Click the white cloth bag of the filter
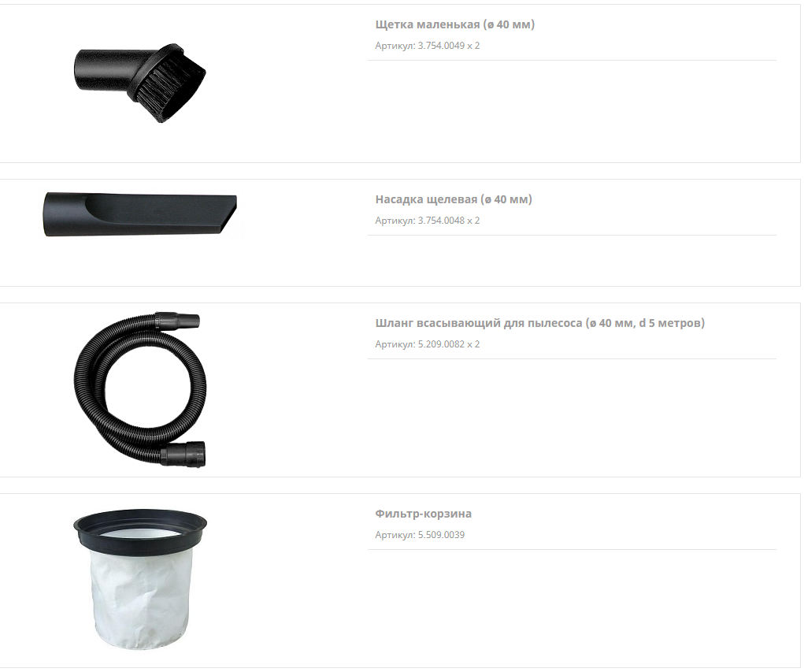Image resolution: width=804 pixels, height=672 pixels. pyautogui.click(x=140, y=598)
